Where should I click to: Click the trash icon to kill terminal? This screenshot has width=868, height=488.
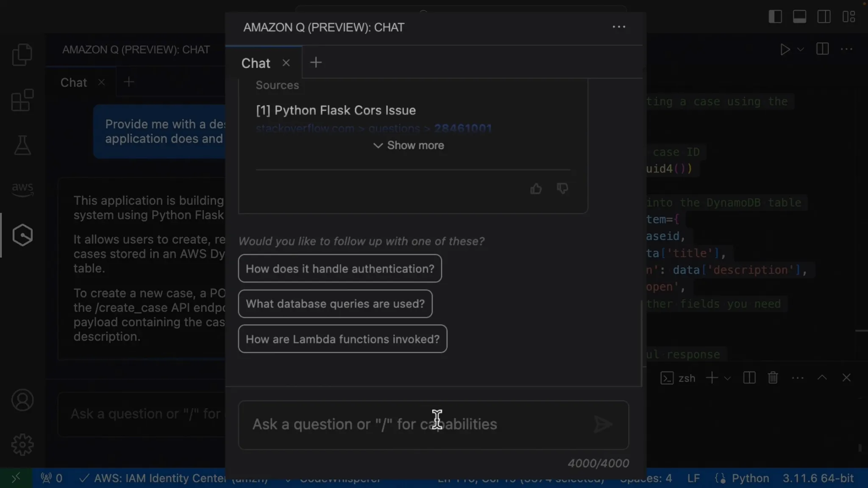tap(773, 377)
